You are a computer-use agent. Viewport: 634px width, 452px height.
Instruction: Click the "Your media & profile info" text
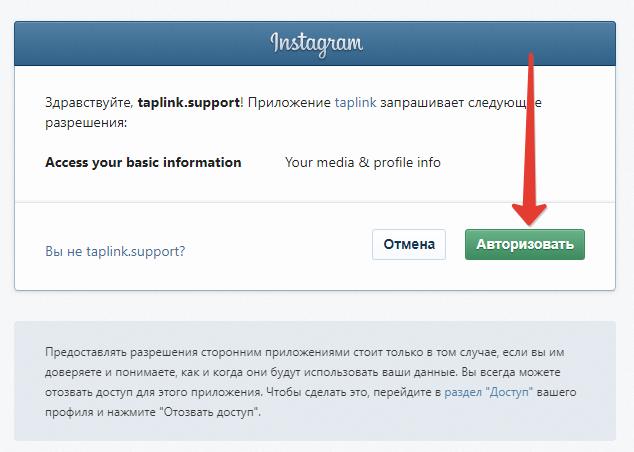(x=363, y=162)
